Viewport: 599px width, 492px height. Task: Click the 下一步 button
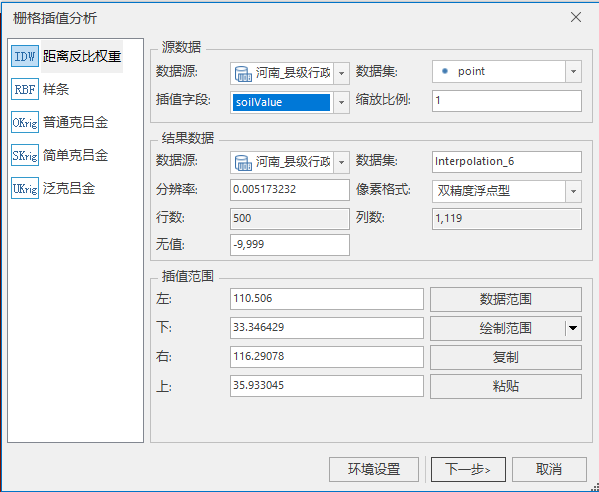point(468,469)
